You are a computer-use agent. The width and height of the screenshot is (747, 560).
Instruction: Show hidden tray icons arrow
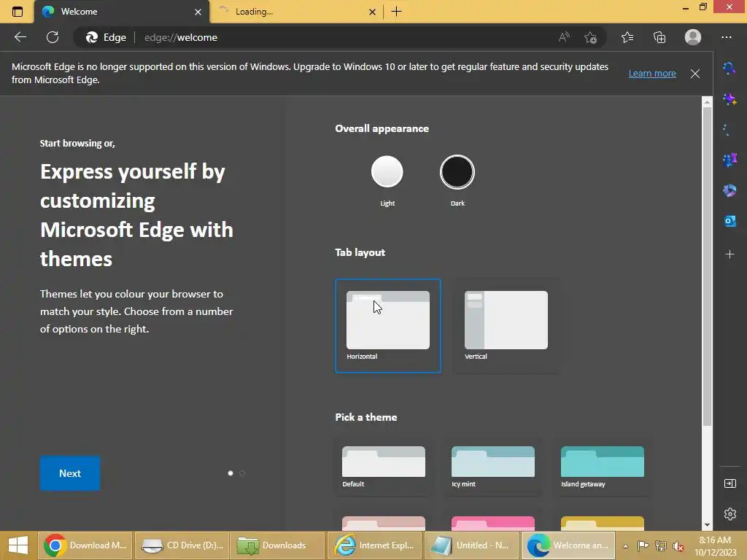pyautogui.click(x=625, y=546)
